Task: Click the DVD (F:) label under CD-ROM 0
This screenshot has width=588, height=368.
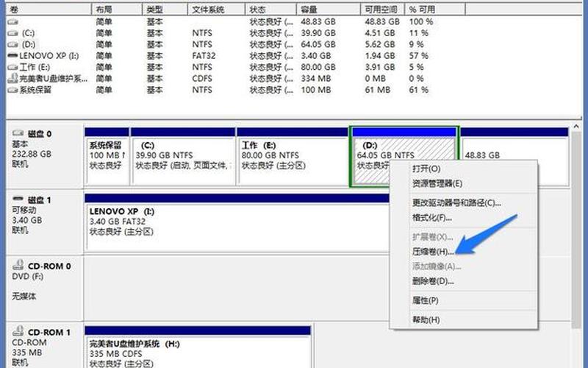Action: coord(28,277)
